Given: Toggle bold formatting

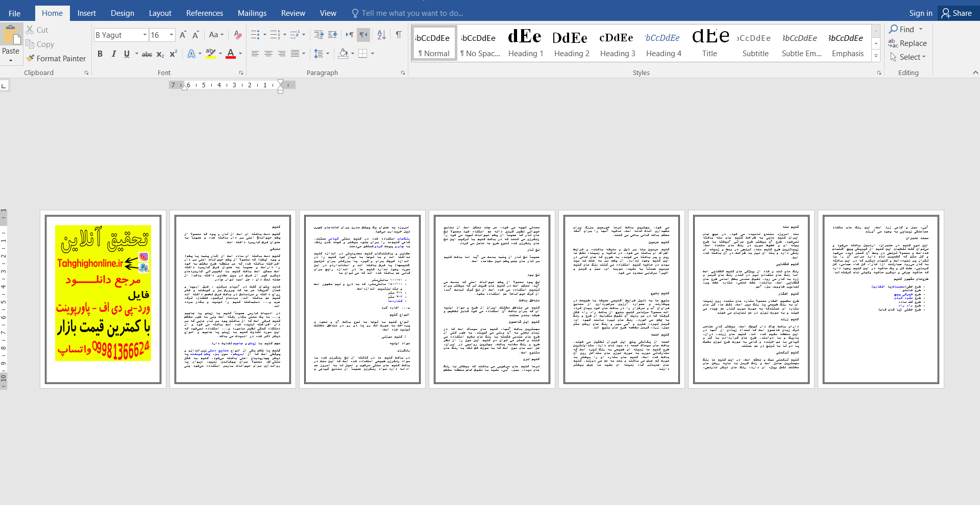Looking at the screenshot, I should (x=100, y=54).
